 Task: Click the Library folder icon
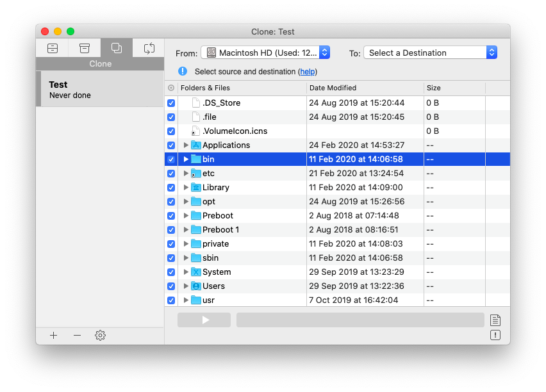tap(196, 187)
